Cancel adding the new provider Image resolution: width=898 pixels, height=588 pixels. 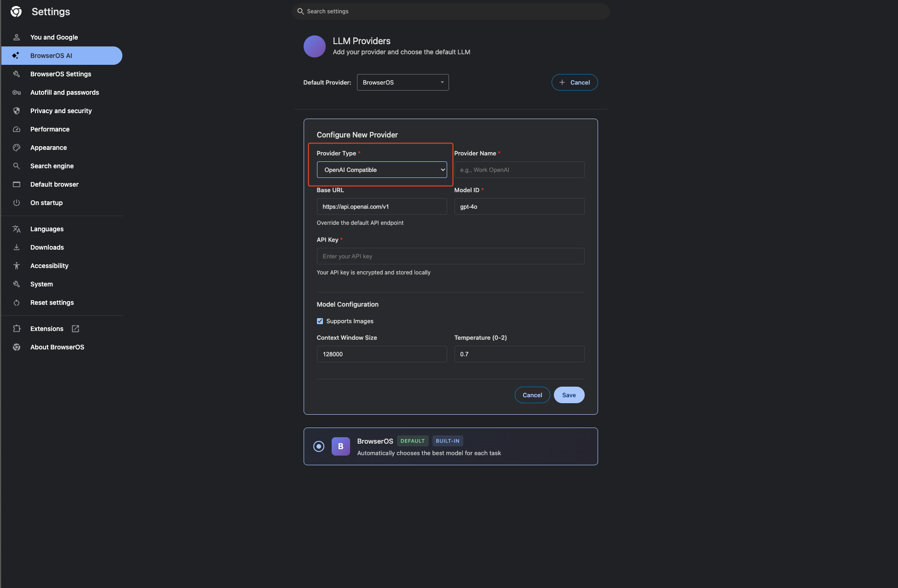[x=532, y=395]
